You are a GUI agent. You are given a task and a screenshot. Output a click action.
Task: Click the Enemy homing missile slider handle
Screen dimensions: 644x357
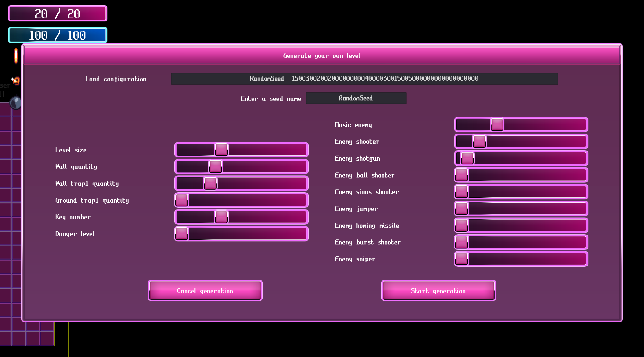[461, 225]
